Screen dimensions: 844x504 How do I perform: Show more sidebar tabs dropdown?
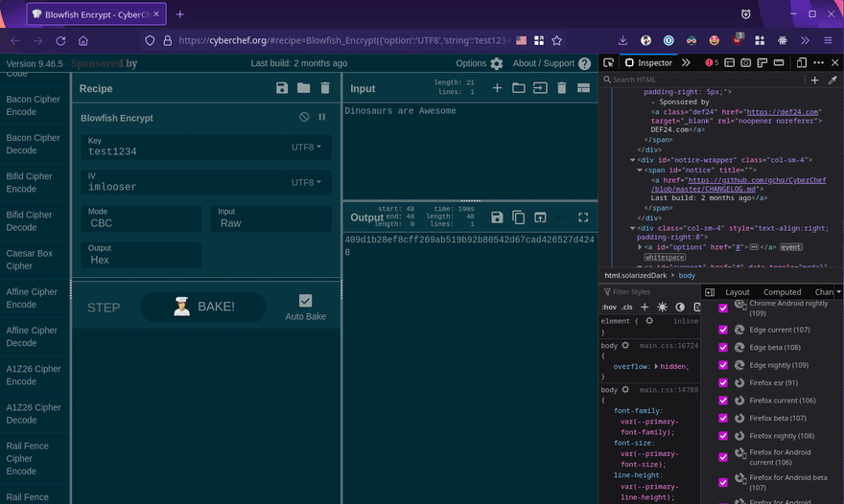coord(838,291)
